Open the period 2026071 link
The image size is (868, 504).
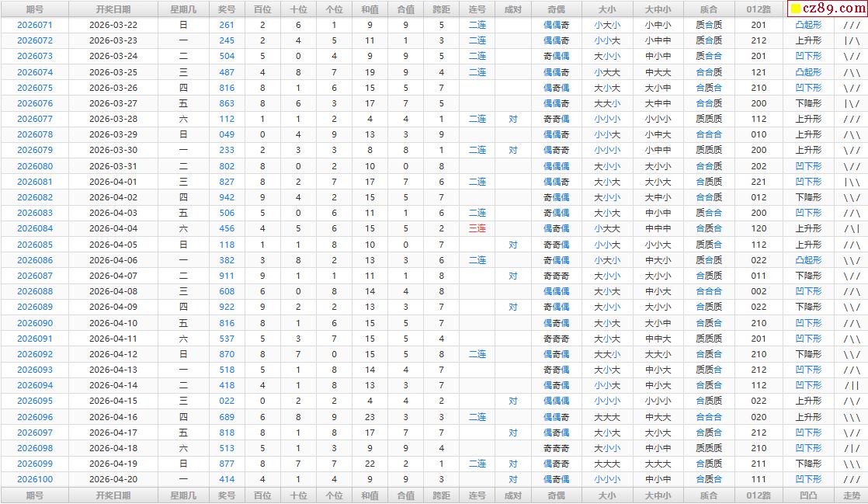coord(35,25)
